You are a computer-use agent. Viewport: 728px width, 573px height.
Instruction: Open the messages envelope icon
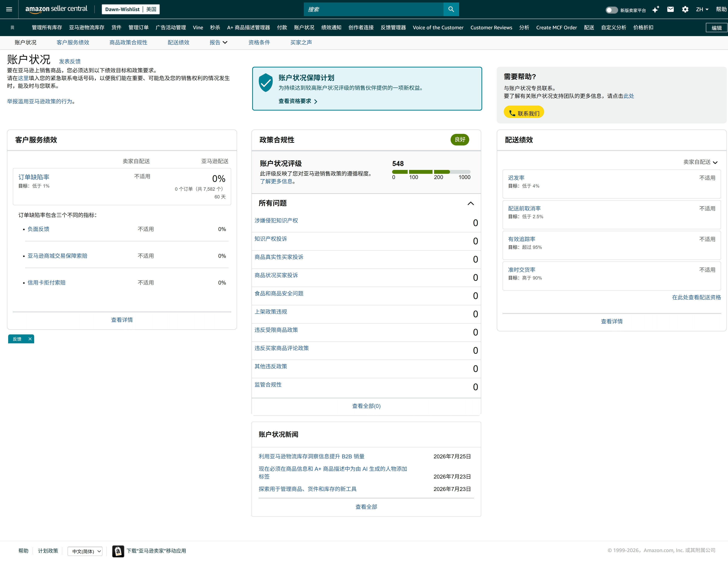[x=670, y=9]
